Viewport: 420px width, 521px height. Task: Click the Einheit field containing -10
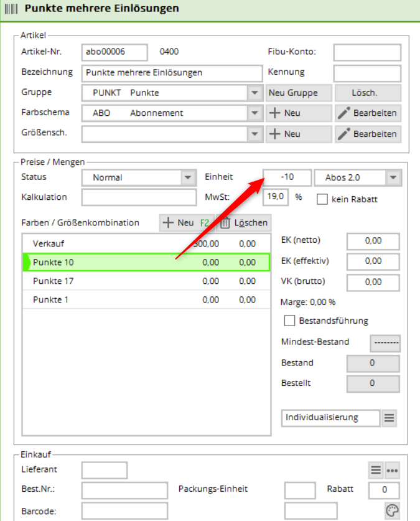(287, 177)
